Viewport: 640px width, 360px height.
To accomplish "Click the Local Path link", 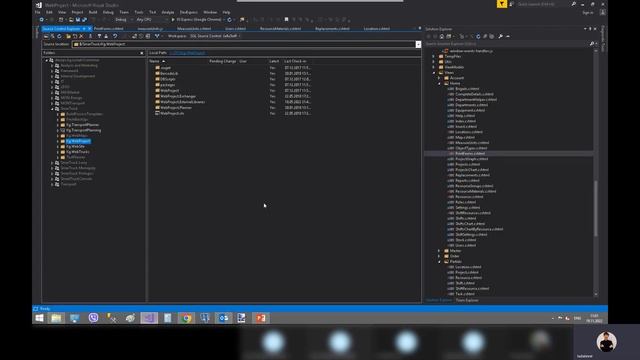I will coord(187,53).
